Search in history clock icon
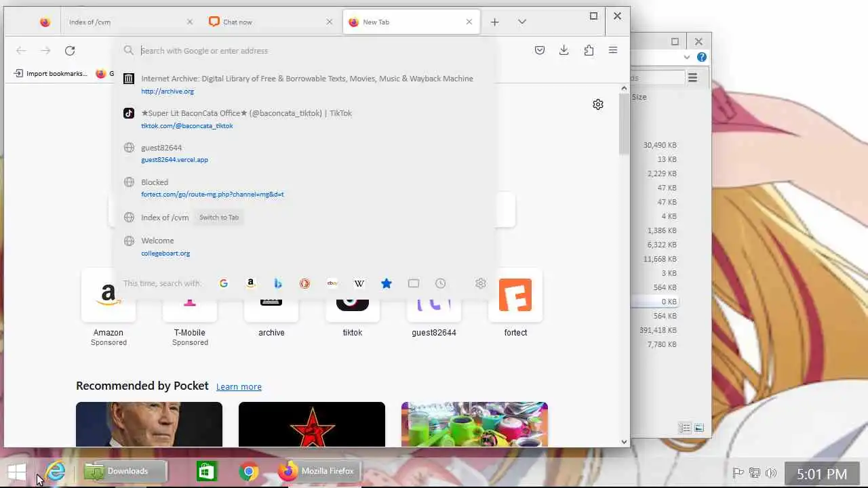Viewport: 868px width, 488px height. point(441,283)
